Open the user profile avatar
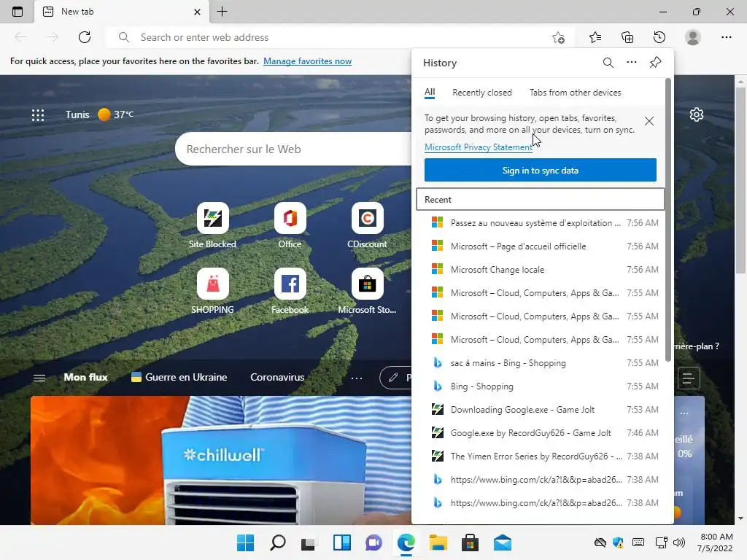Image resolution: width=747 pixels, height=560 pixels. (x=693, y=37)
